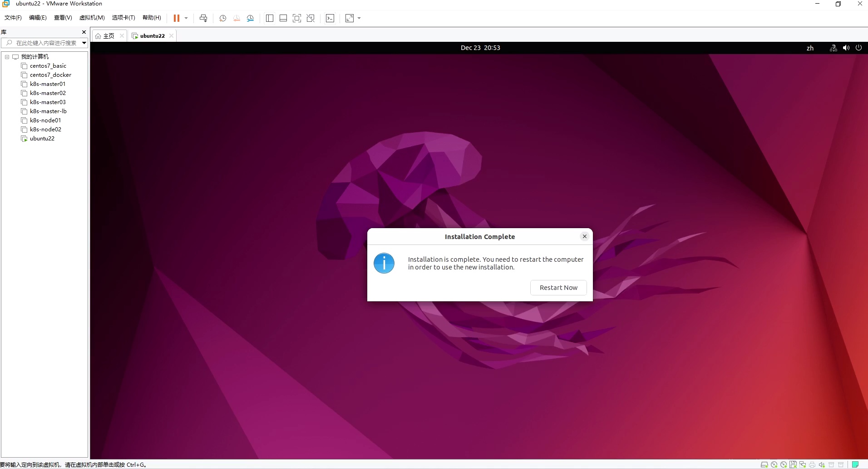This screenshot has width=868, height=469.
Task: Open the pause button dropdown menu
Action: [186, 18]
